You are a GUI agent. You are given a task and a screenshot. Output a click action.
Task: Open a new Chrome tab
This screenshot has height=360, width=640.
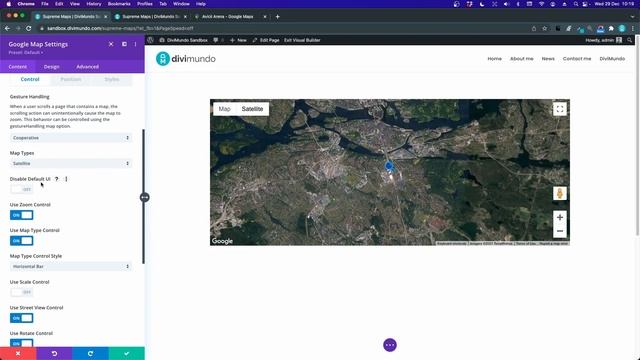[x=278, y=17]
